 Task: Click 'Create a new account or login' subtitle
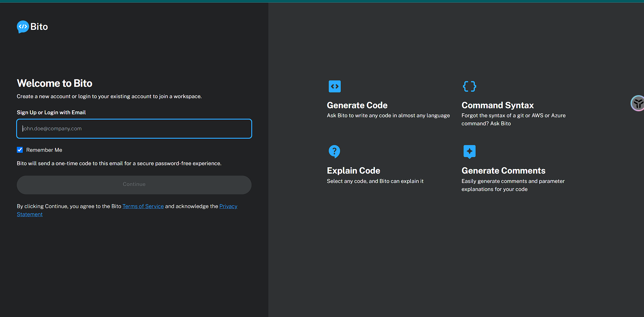[x=109, y=96]
